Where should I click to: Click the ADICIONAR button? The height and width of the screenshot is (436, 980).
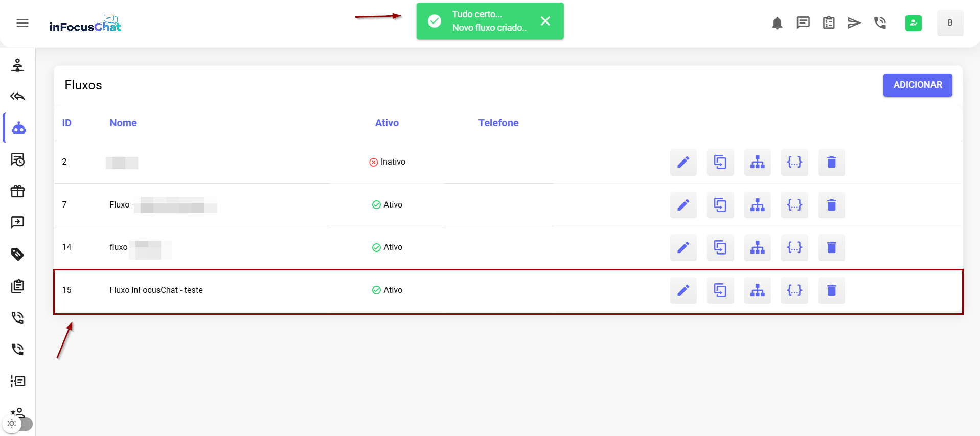click(x=917, y=85)
